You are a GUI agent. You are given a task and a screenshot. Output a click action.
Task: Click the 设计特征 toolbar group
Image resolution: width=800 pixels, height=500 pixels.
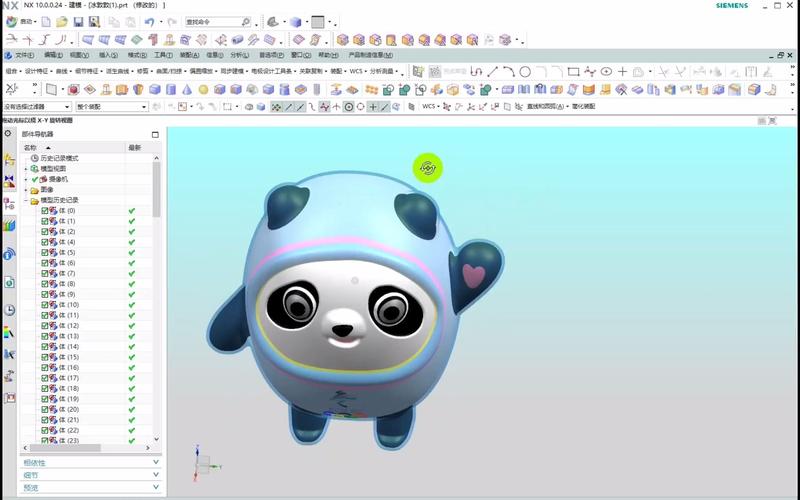[x=38, y=71]
